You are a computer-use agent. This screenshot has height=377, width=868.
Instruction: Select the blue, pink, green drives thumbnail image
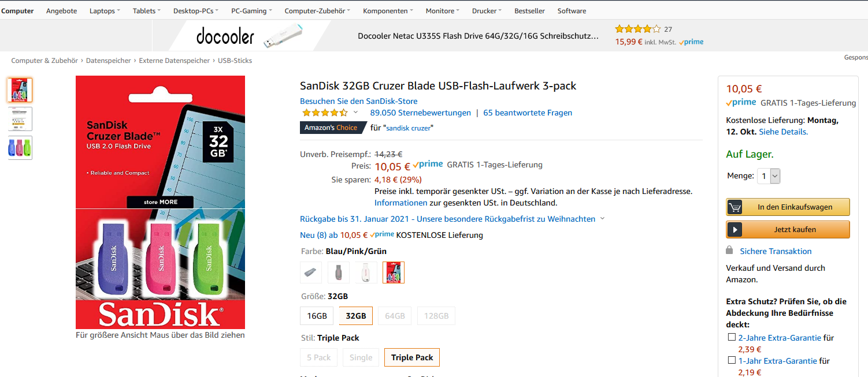tap(20, 148)
